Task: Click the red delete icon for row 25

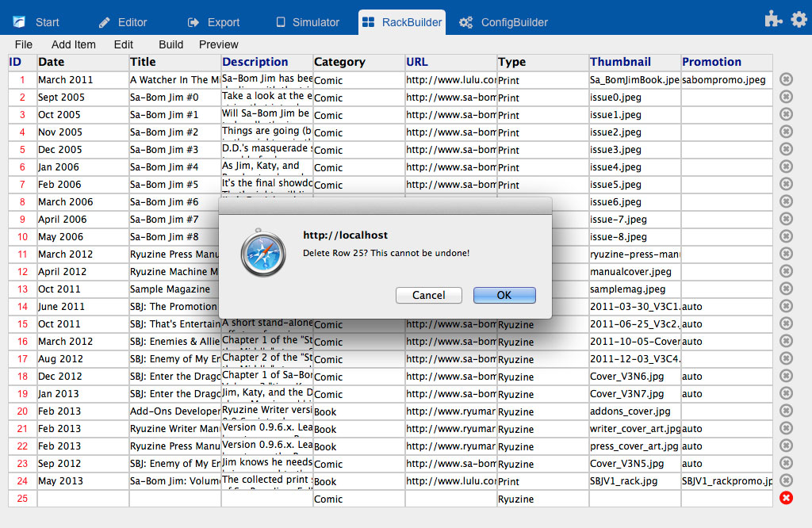Action: tap(786, 498)
